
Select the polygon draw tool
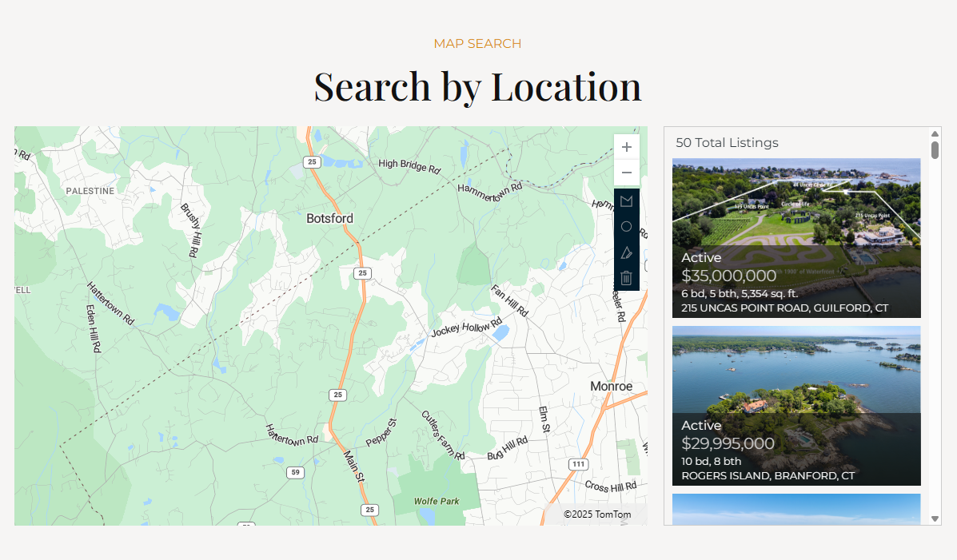(x=626, y=201)
